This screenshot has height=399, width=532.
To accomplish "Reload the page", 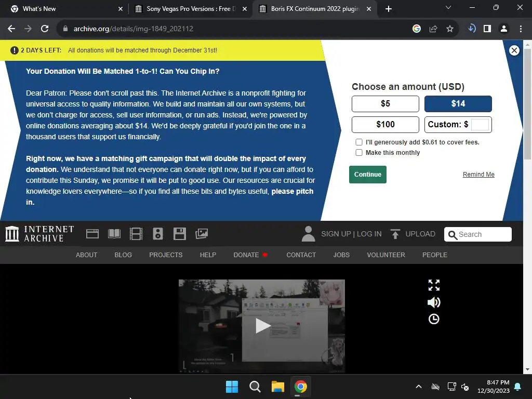I will coord(45,29).
